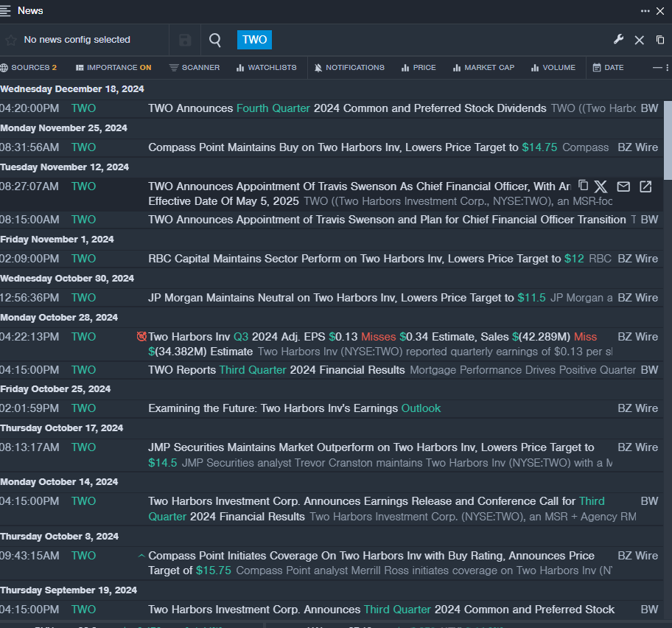Viewport: 672px width, 628px height.
Task: Click TWO ticker in the 12:56:36PM row
Action: click(83, 298)
